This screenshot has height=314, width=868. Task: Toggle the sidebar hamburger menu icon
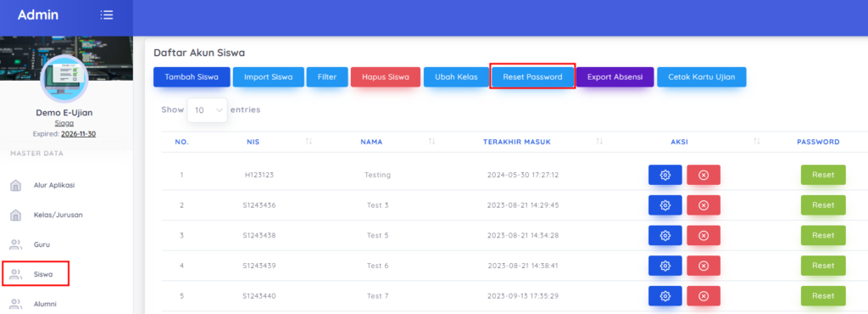[x=107, y=15]
